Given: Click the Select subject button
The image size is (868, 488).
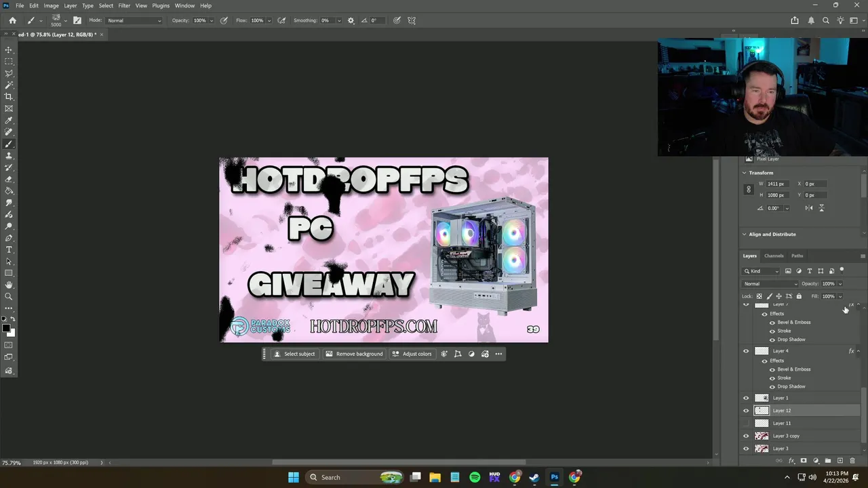Looking at the screenshot, I should 294,354.
